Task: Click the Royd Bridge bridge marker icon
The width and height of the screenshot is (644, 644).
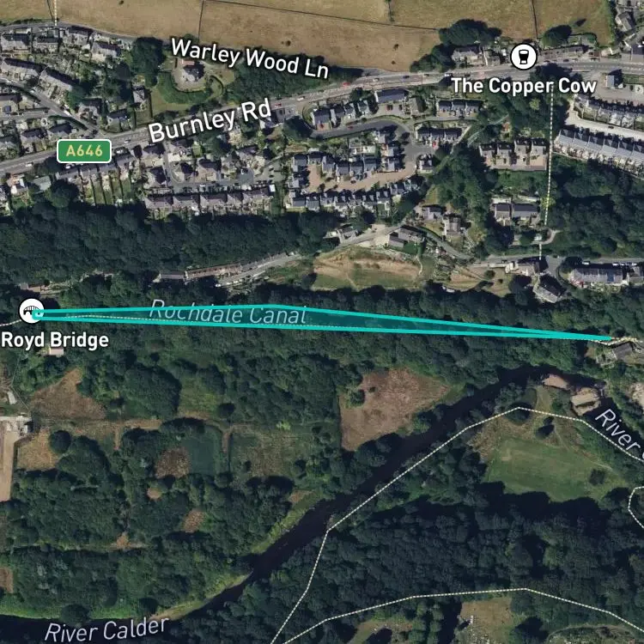Action: pyautogui.click(x=31, y=311)
